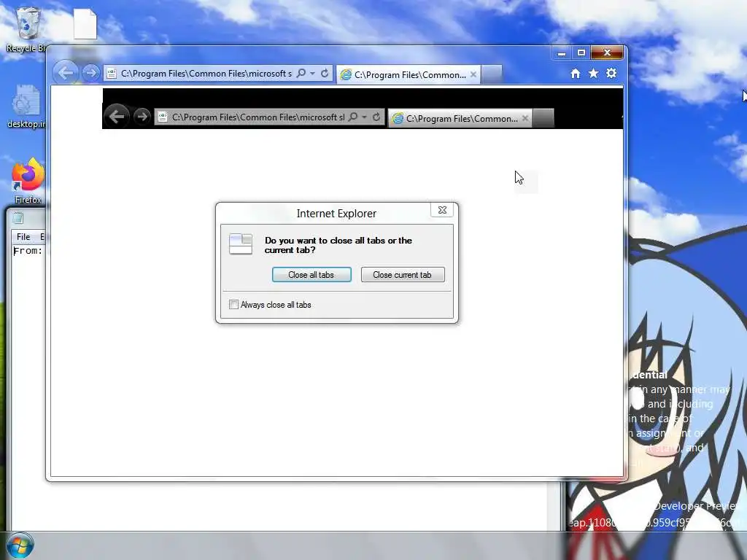The width and height of the screenshot is (747, 560).
Task: Open a new tab with the blank tab button
Action: click(x=492, y=74)
